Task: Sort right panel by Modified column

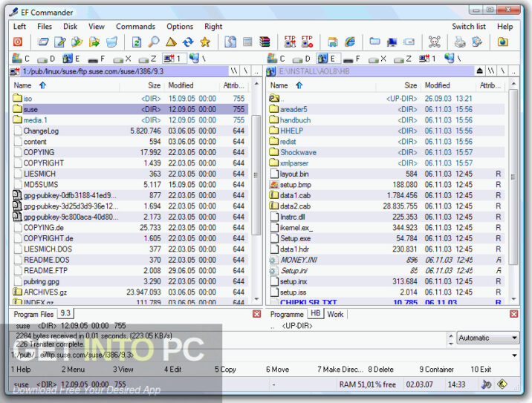Action: point(448,85)
